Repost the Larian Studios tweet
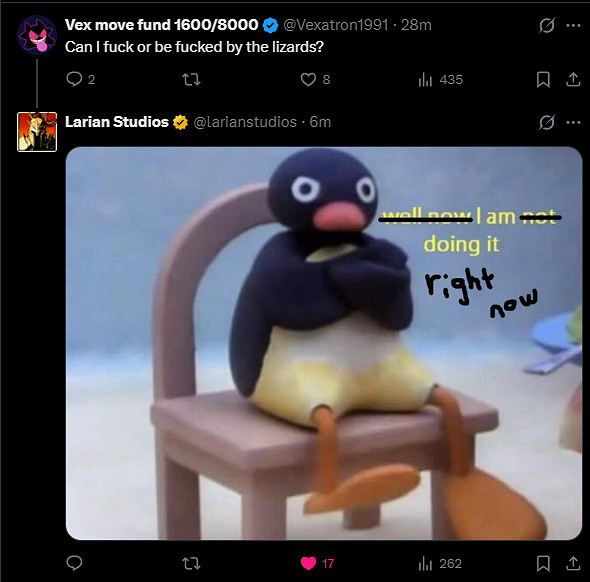 pos(191,563)
